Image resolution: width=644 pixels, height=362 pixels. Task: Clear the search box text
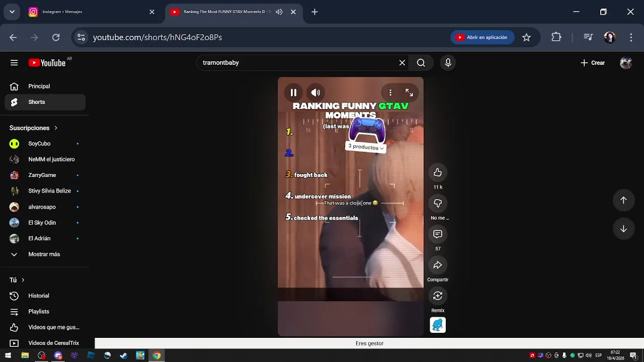coord(402,63)
